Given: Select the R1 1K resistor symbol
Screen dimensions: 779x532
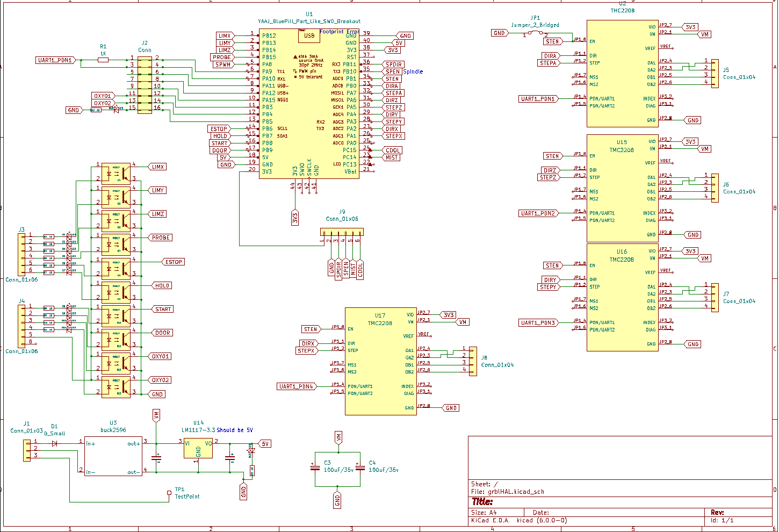Looking at the screenshot, I should coord(103,60).
